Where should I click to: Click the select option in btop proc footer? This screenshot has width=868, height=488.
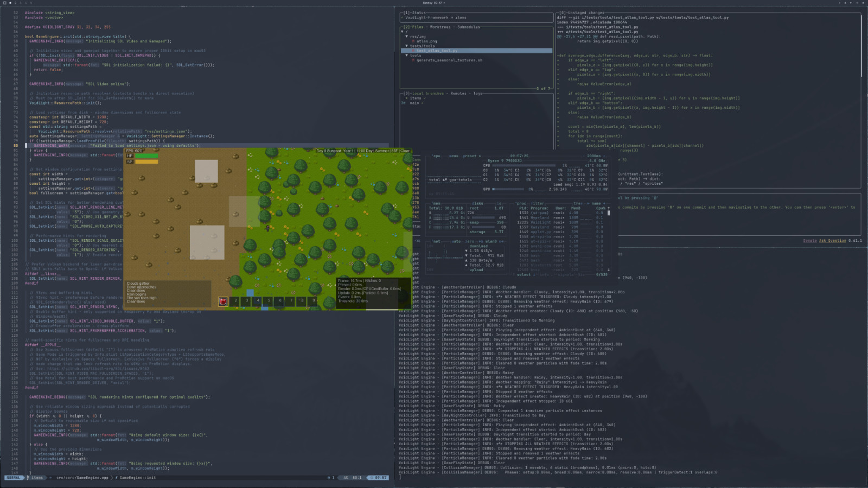click(x=524, y=275)
